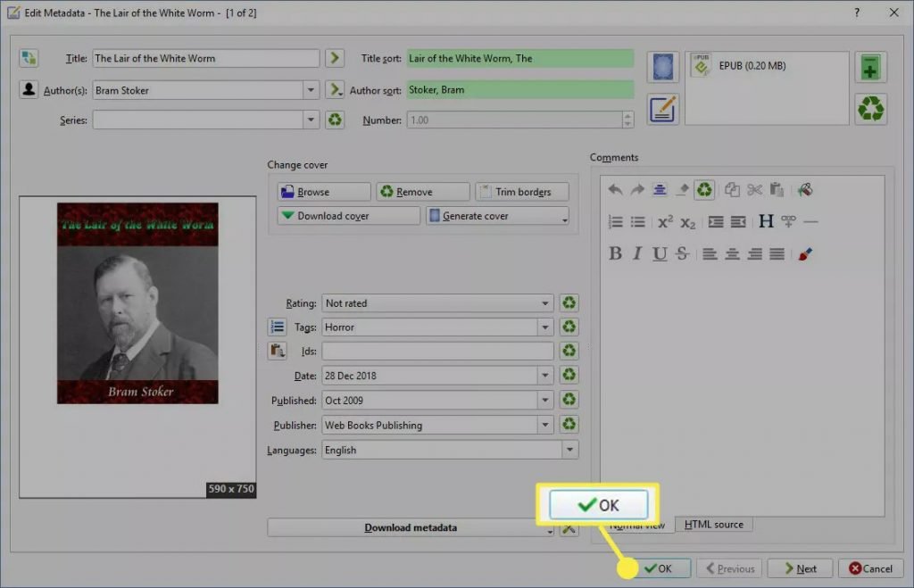Increase the series Number with the up stepper
This screenshot has height=588, width=914.
tap(627, 116)
